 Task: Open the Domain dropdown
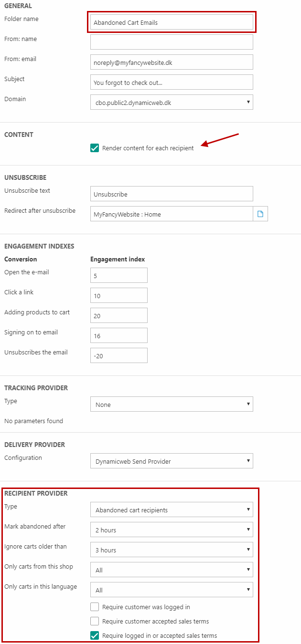(172, 102)
